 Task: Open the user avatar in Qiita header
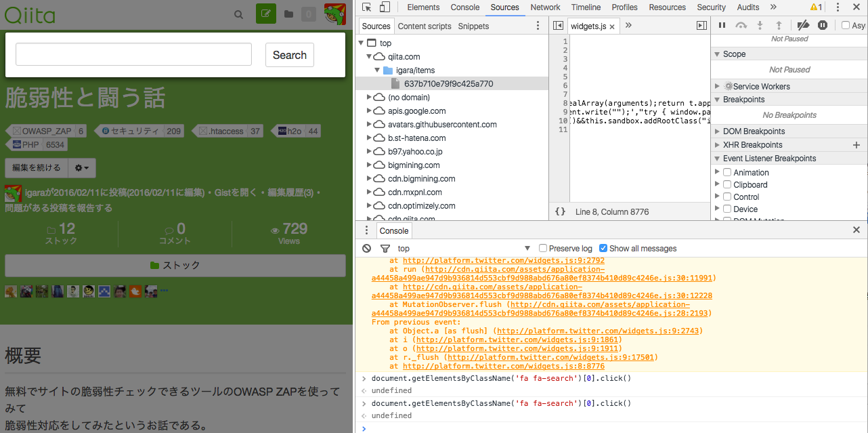coord(335,14)
